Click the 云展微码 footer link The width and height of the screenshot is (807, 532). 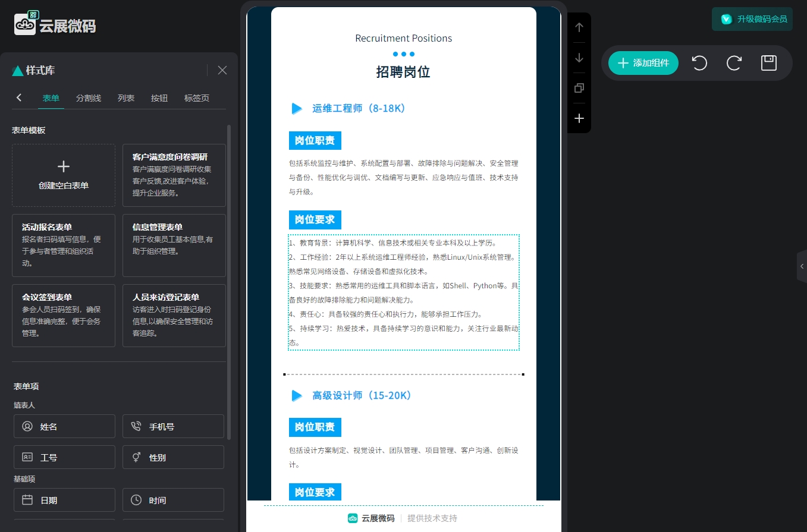click(372, 518)
